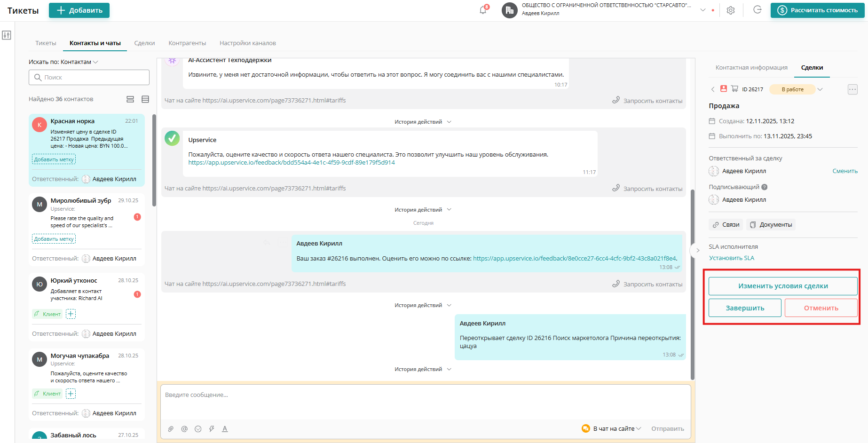Mention someone using the @ icon
This screenshot has height=443, width=868.
point(184,428)
